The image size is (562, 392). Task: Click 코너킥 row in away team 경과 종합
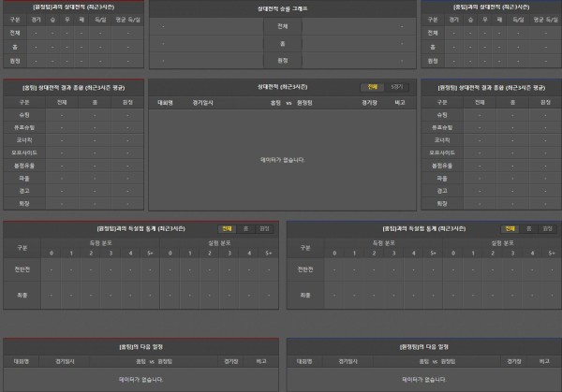[x=443, y=139]
